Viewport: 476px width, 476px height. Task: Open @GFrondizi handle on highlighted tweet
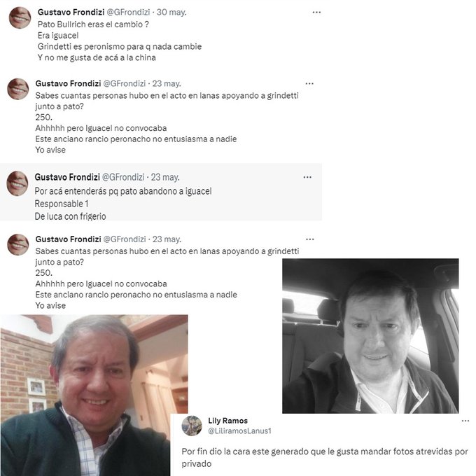[123, 177]
